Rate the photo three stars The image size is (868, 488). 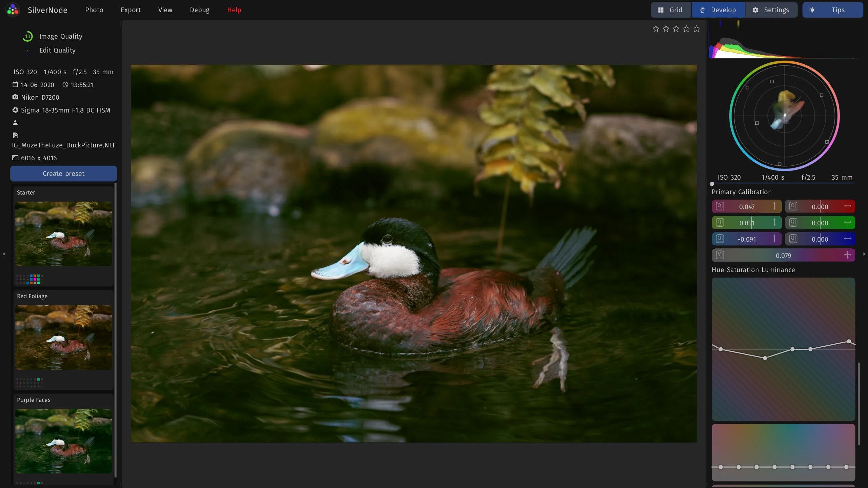676,29
